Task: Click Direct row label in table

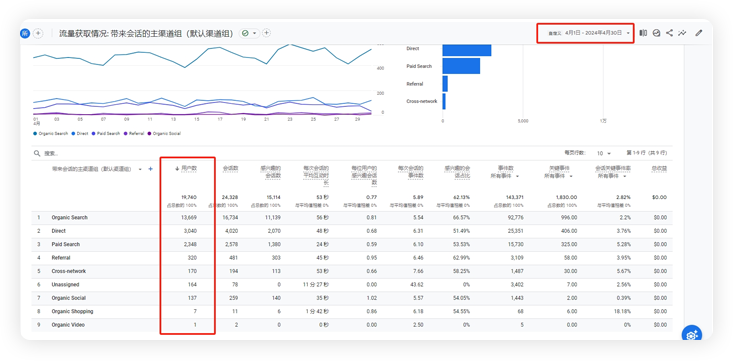Action: point(58,231)
